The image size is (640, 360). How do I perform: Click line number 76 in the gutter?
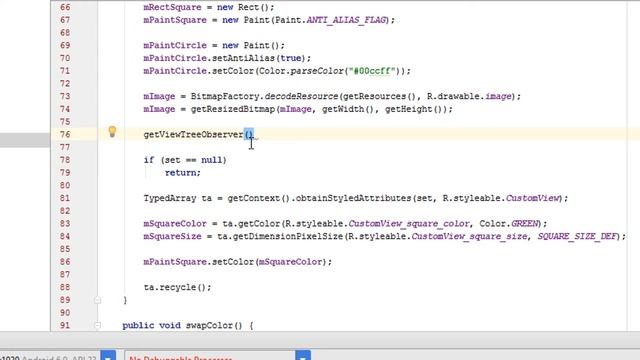(x=65, y=134)
